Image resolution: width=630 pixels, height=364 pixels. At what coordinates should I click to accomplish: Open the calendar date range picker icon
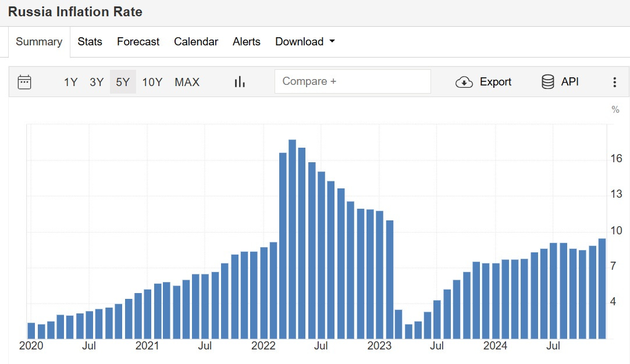click(24, 82)
